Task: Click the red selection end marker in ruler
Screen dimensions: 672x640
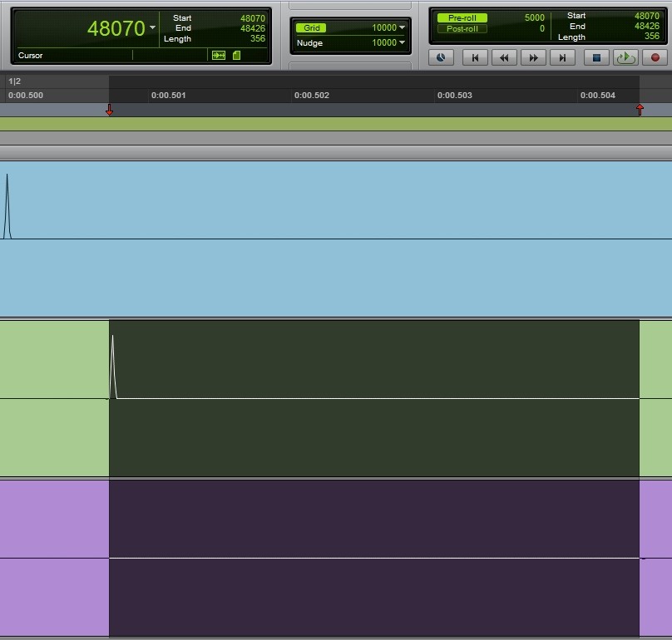Action: 640,110
